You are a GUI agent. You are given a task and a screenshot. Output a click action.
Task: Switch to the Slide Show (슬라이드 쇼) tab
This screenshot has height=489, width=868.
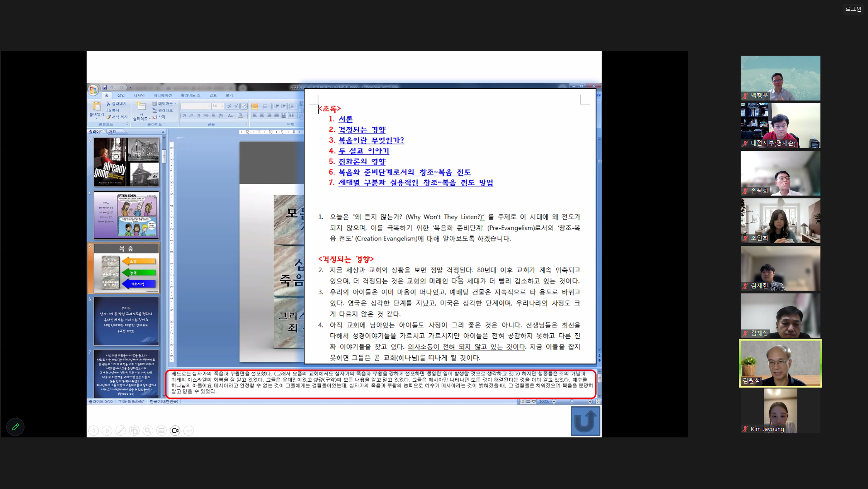(x=191, y=95)
